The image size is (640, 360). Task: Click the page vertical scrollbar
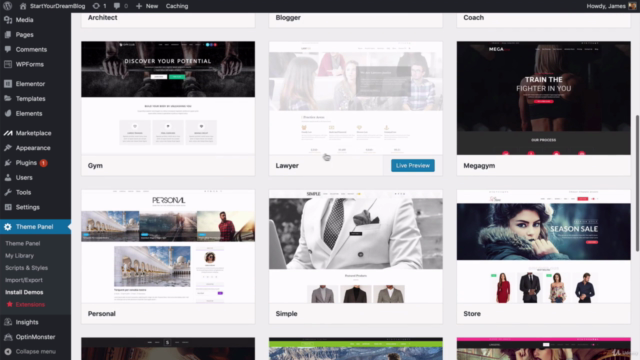637,183
